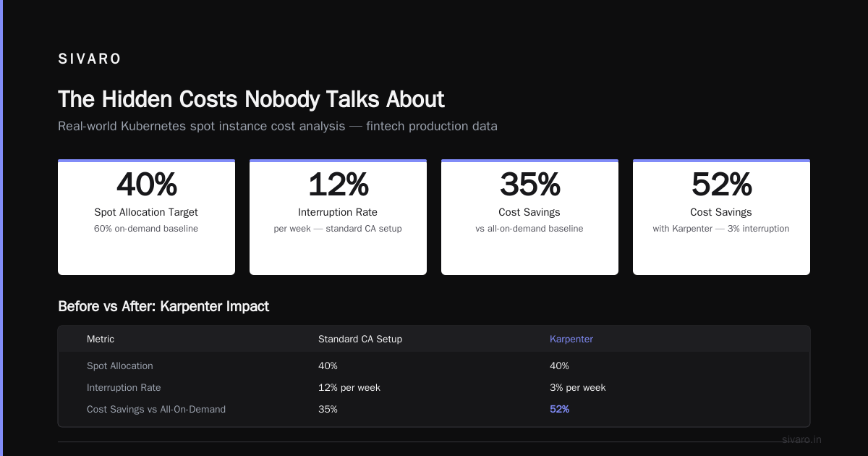
Task: Click the 35% Cost Savings card
Action: pos(529,217)
